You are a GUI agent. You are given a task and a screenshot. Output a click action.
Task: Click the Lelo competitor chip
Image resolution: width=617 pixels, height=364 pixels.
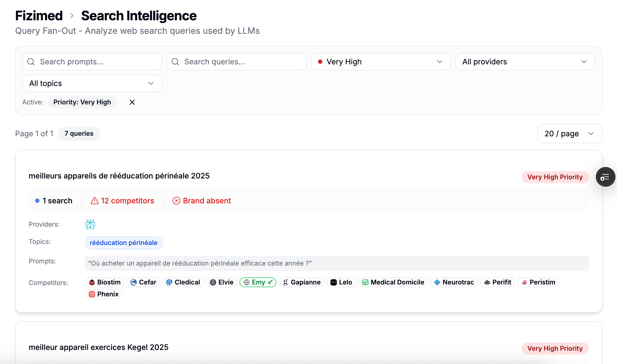point(341,282)
